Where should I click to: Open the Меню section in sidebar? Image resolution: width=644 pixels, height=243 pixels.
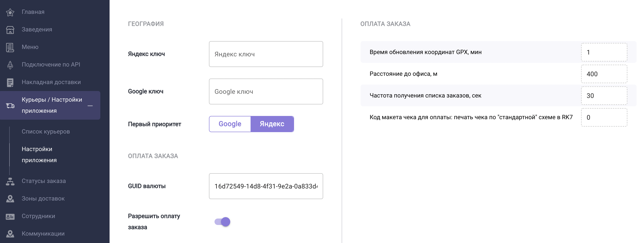click(x=30, y=47)
